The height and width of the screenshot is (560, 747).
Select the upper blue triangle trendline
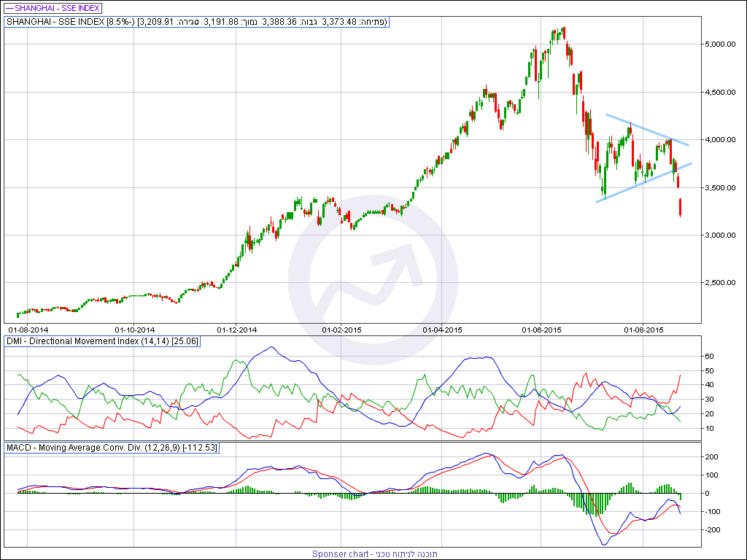647,130
